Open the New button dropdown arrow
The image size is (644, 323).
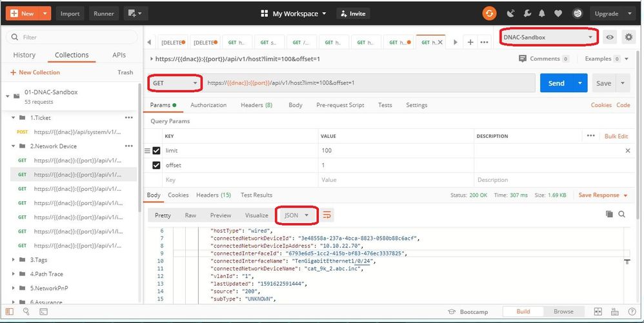(45, 14)
